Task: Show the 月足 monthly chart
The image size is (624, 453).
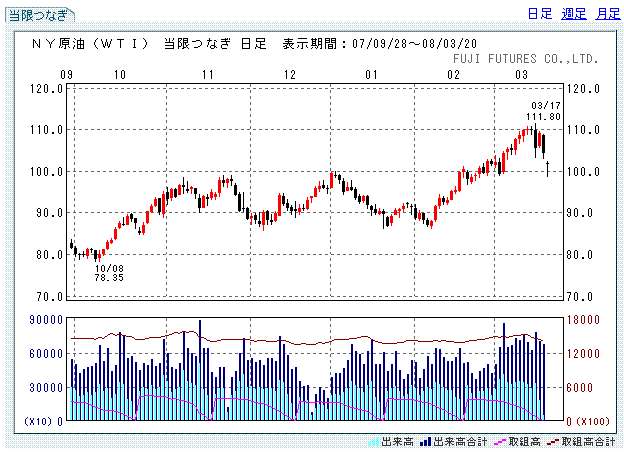Action: click(x=607, y=13)
